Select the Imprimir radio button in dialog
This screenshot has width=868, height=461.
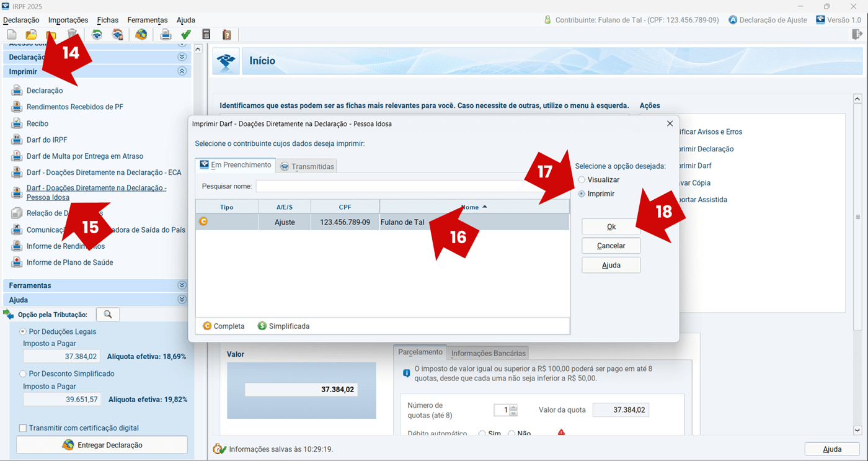(582, 194)
